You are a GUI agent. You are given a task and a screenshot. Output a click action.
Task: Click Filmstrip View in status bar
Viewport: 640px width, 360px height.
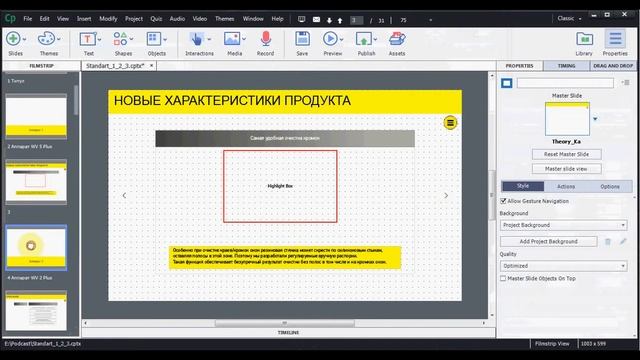[552, 344]
